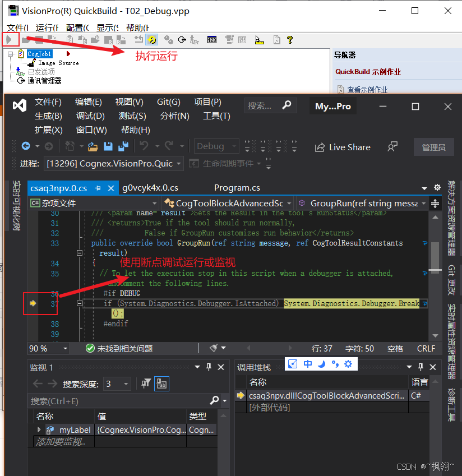The image size is (462, 476).
Task: Click the clipboard job icon in QuickBuild toolbar
Action: pyautogui.click(x=70, y=39)
